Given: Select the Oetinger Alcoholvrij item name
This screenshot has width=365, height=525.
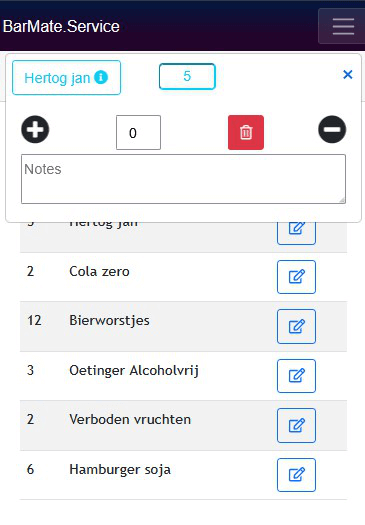Looking at the screenshot, I should 134,370.
